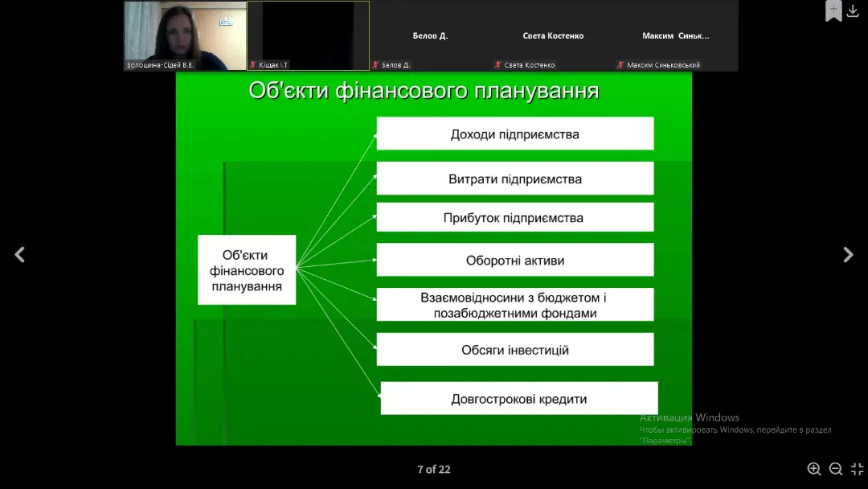Click the slide title 'Об'єкти фінансового планування'
This screenshot has height=489, width=868.
pos(424,90)
